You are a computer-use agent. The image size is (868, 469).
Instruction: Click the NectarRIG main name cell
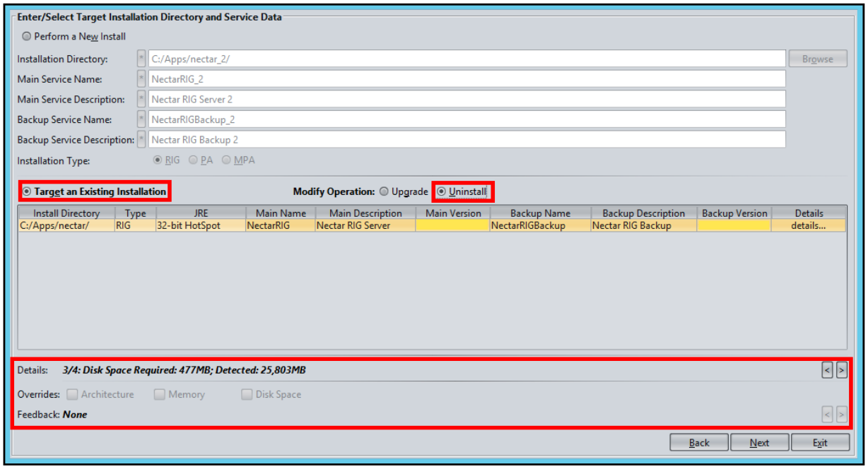[x=281, y=226]
